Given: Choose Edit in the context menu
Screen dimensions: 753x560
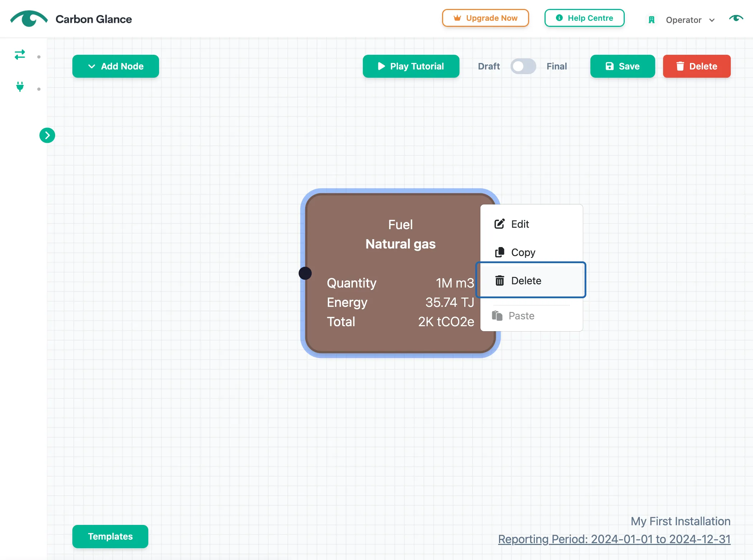Looking at the screenshot, I should 531,224.
